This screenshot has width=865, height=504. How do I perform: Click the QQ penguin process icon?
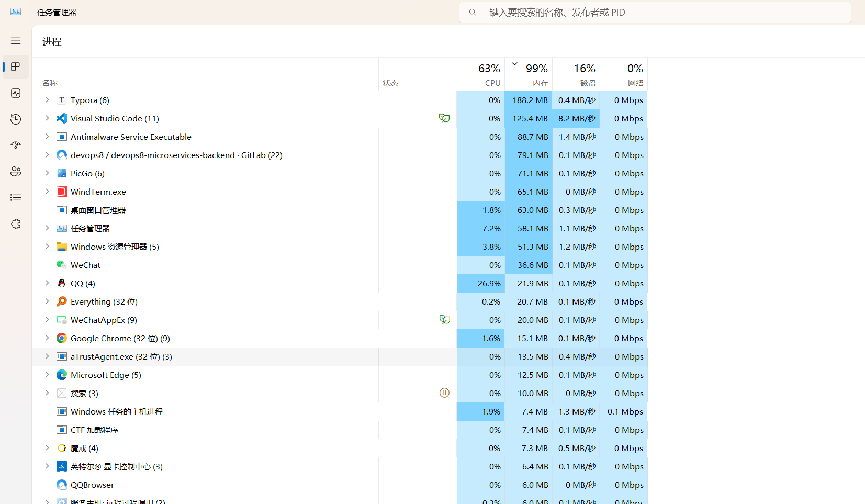62,283
